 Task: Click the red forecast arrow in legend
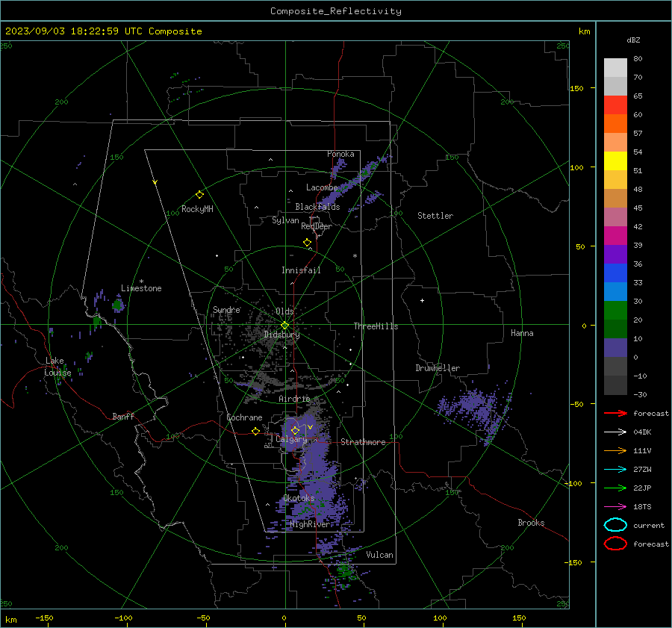click(x=615, y=413)
